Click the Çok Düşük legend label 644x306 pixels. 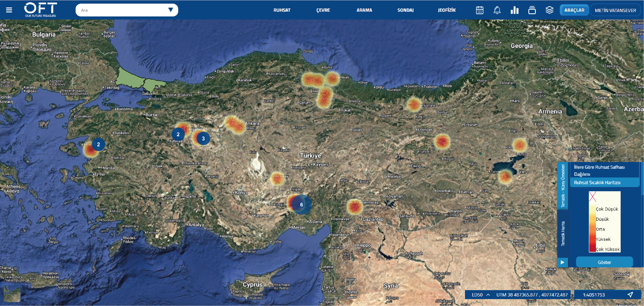607,209
